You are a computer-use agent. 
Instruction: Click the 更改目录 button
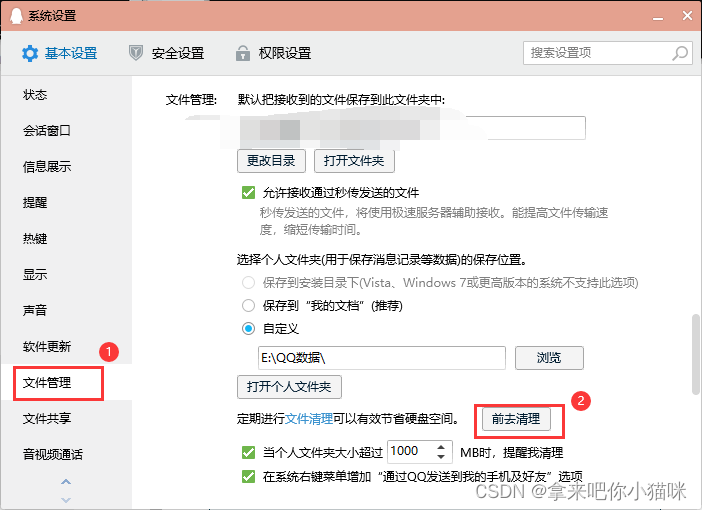(271, 161)
